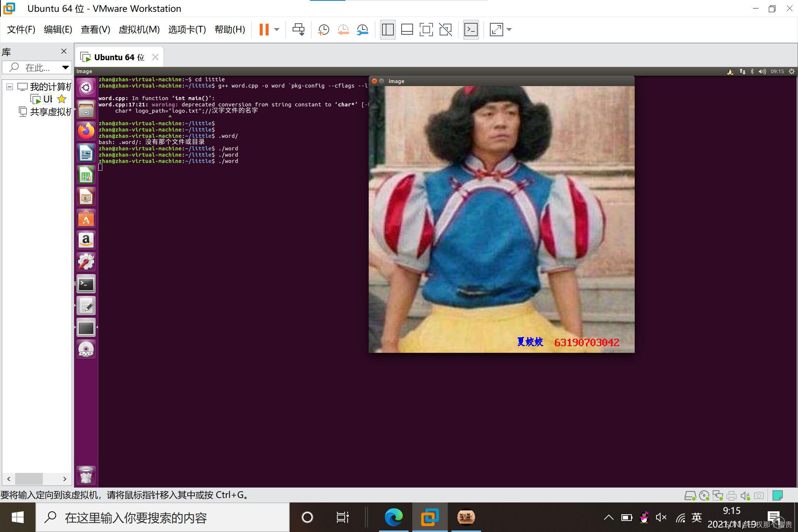Screen dimensions: 798x532
Task: Switch to the Terminal launcher icon
Action: coord(86,284)
